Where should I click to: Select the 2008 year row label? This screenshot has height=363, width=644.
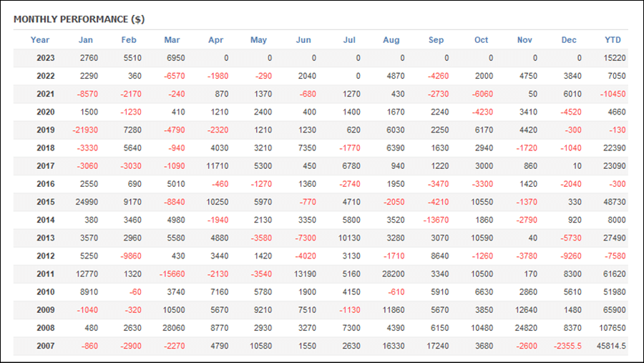coord(46,328)
